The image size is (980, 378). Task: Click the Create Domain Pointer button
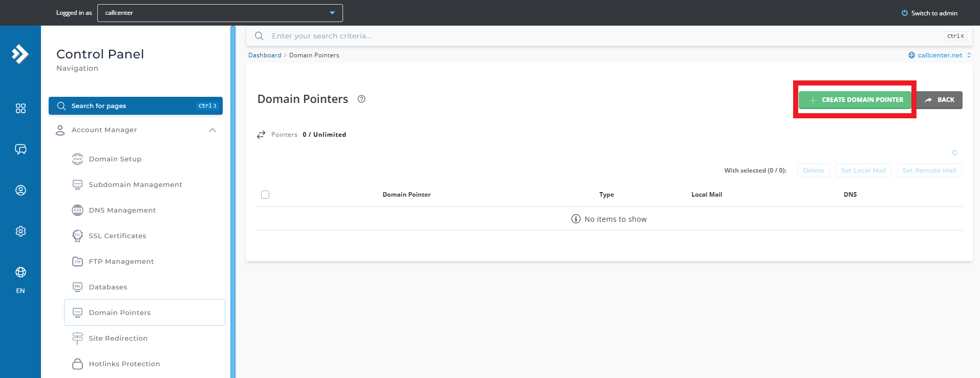pyautogui.click(x=855, y=100)
